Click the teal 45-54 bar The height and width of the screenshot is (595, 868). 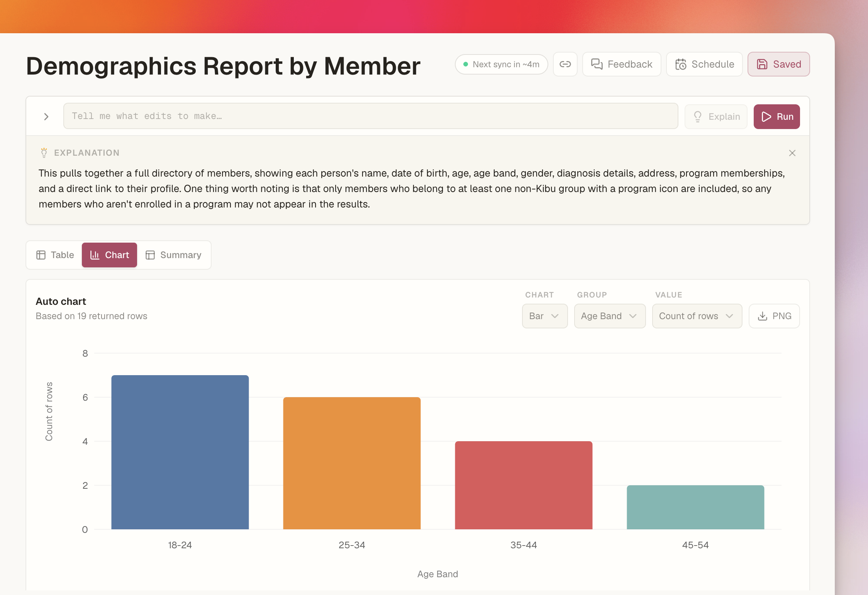(695, 507)
